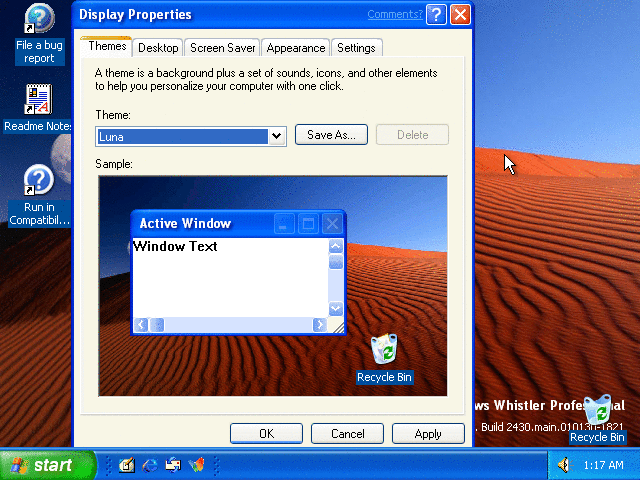640x480 pixels.
Task: Go to the Appearance tab
Action: 296,48
